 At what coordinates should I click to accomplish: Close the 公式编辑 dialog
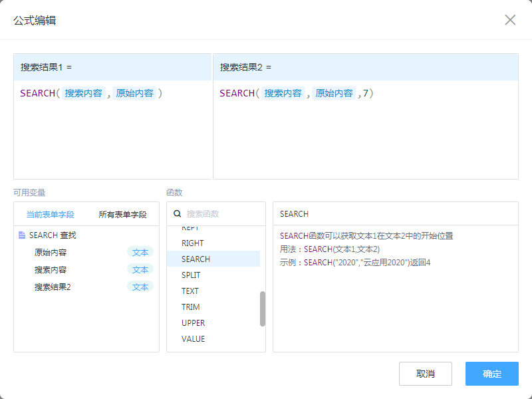click(x=510, y=20)
